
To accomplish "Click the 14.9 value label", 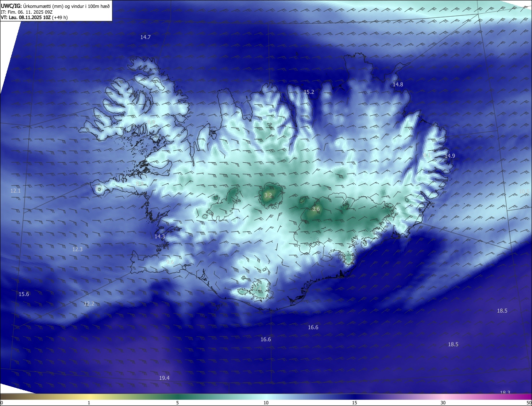I will (x=450, y=156).
